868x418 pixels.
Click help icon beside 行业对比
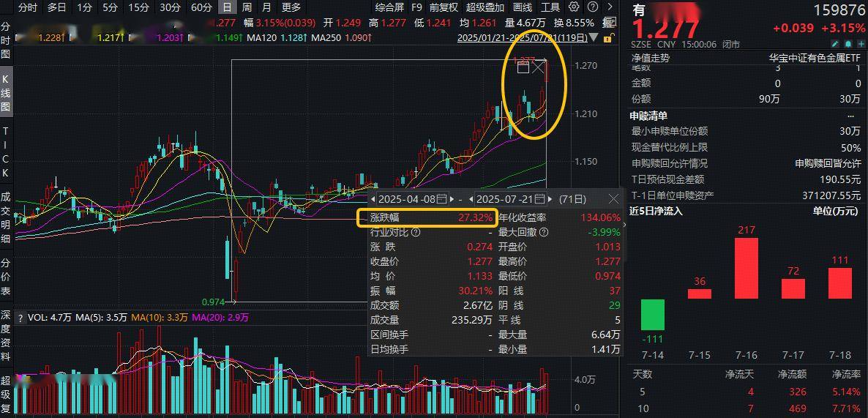[x=416, y=233]
